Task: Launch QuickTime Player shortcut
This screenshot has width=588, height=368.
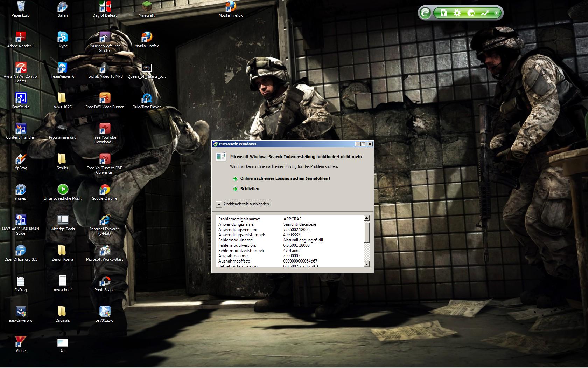Action: (x=147, y=98)
